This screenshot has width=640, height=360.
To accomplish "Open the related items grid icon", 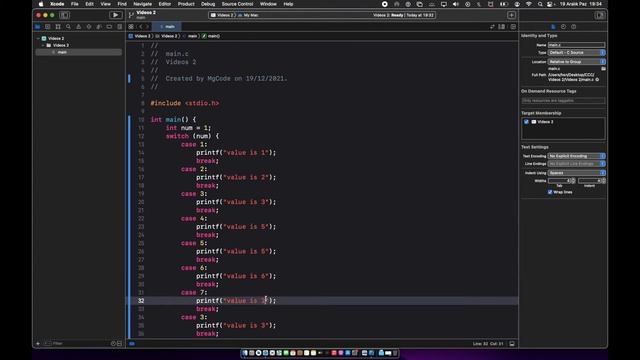I will point(131,27).
